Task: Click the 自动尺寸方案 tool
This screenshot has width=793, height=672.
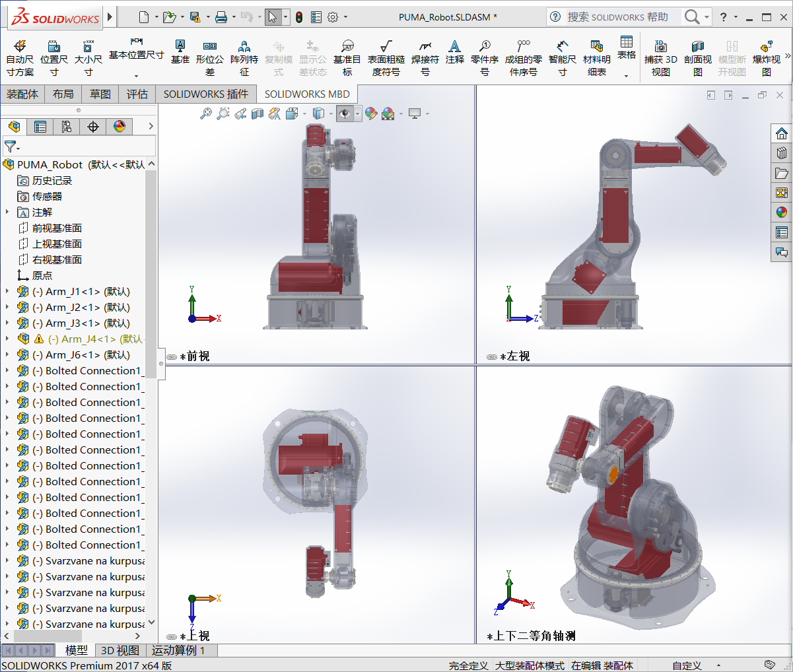Action: point(20,57)
